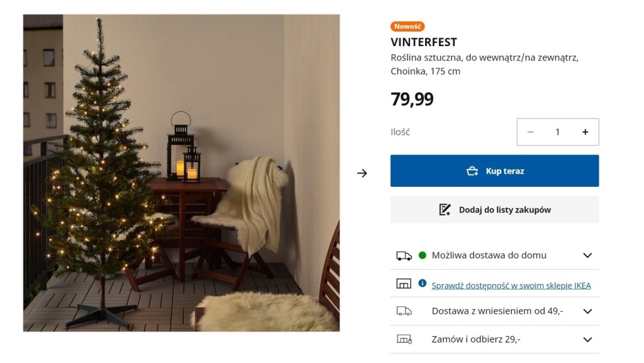The width and height of the screenshot is (644, 363).
Task: Click the shopping list pencil icon
Action: pyautogui.click(x=445, y=210)
